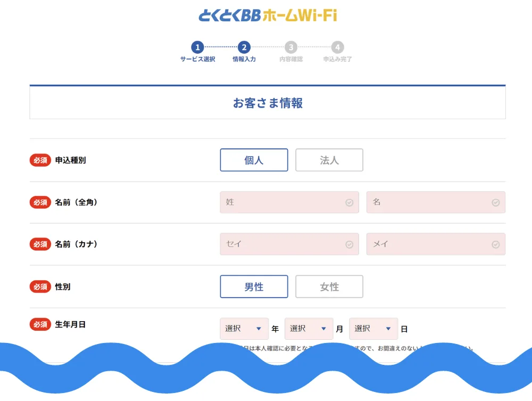Focus the メイ kana field

click(x=436, y=244)
